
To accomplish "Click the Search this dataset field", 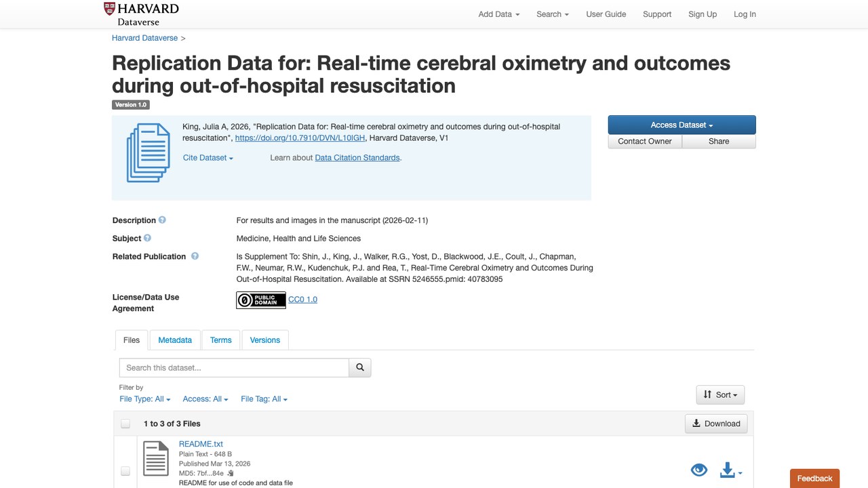I will click(234, 367).
